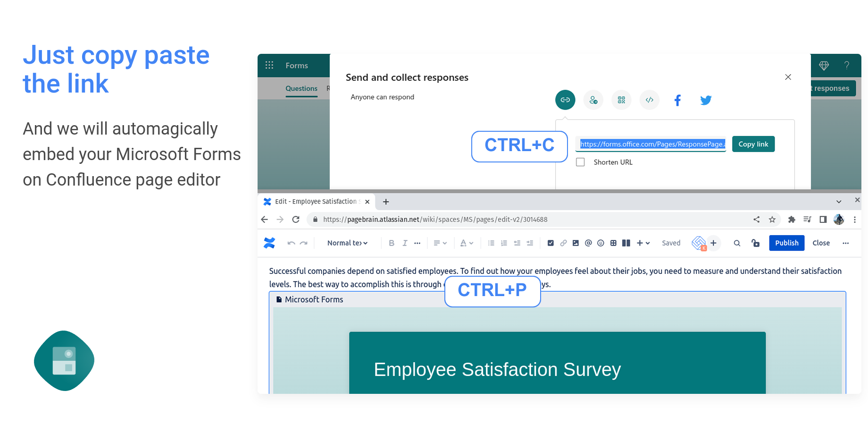Insert a bullet list
This screenshot has width=868, height=425.
tap(491, 243)
